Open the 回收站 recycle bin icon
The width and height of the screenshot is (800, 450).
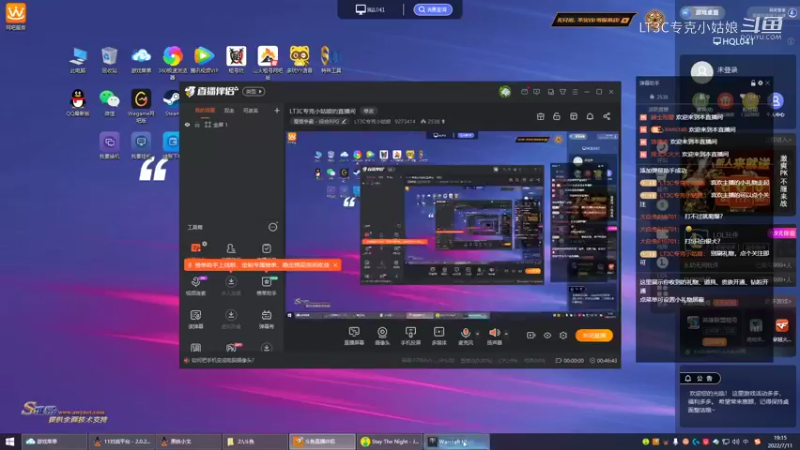(x=109, y=60)
